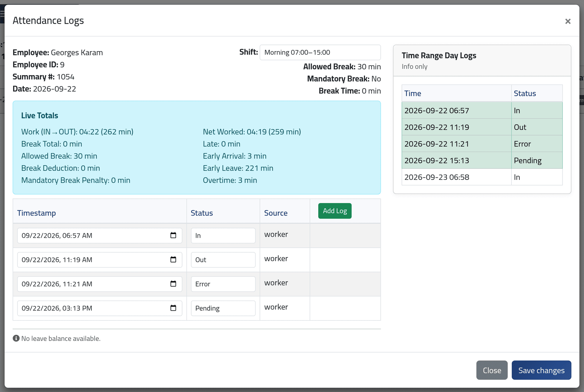The height and width of the screenshot is (392, 584).
Task: Click the Overtime 3 min value
Action: (x=230, y=180)
